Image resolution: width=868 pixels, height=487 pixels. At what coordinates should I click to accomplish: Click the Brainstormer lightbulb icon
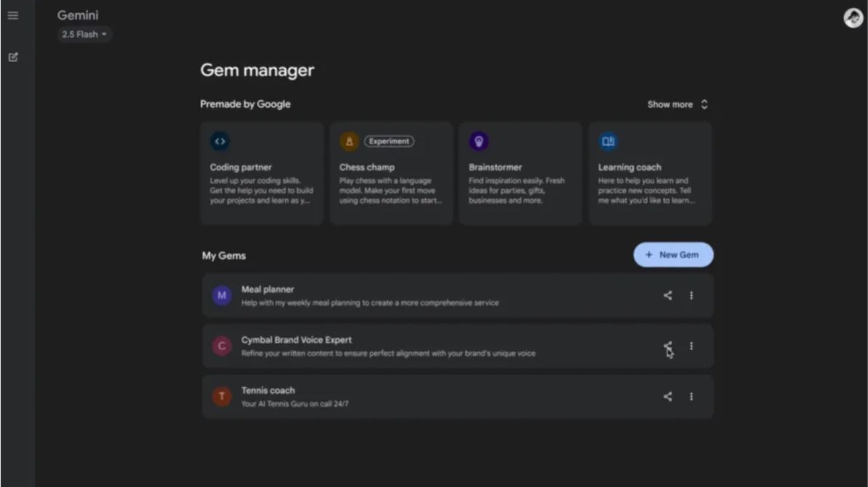tap(479, 141)
